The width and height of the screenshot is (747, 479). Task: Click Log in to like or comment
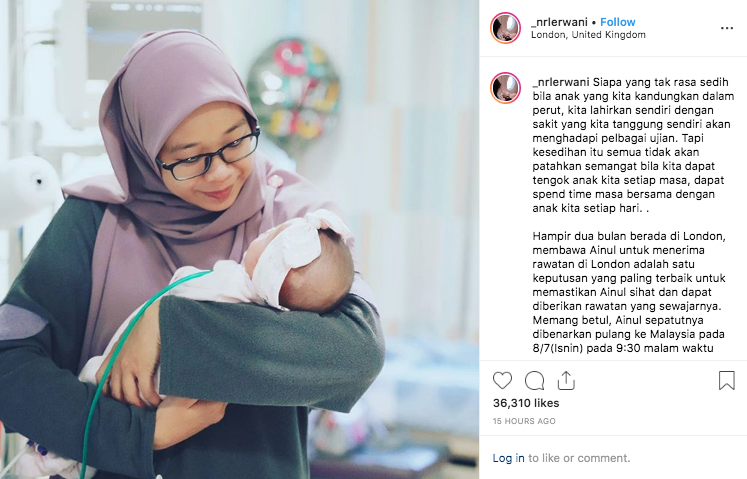click(508, 458)
